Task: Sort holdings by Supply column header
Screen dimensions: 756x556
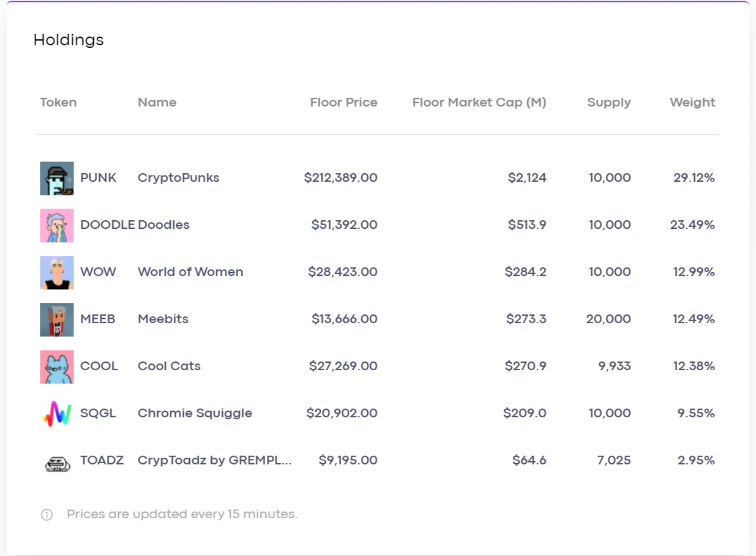Action: click(x=609, y=103)
